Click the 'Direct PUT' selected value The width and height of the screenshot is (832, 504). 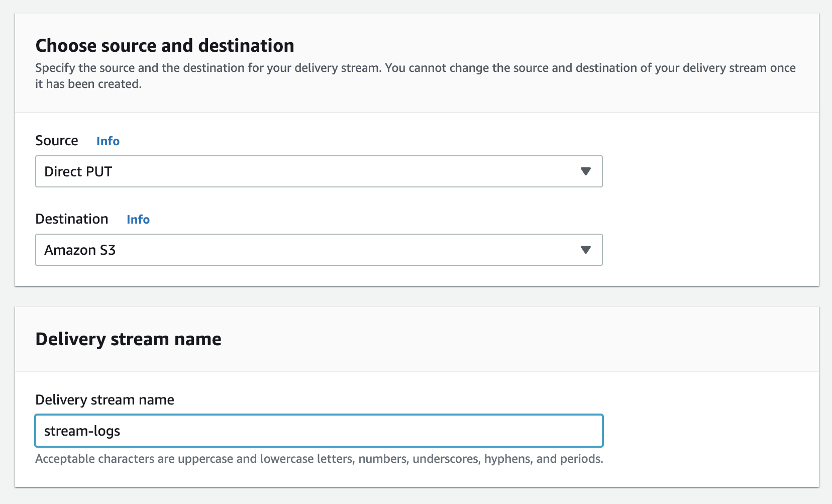78,172
